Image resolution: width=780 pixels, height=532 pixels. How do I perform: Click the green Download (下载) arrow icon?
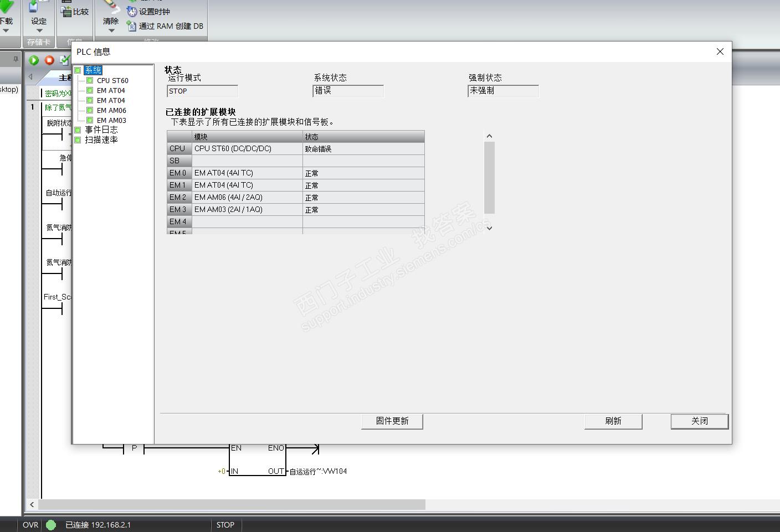[6, 7]
